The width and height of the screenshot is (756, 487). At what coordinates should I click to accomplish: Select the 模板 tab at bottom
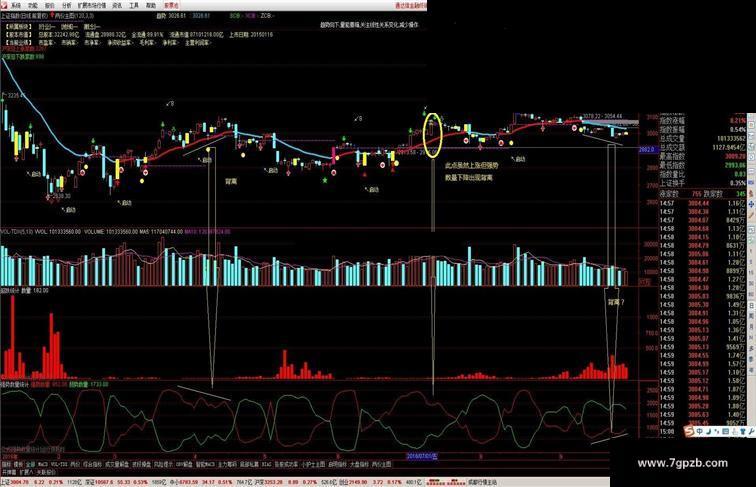tap(18, 464)
